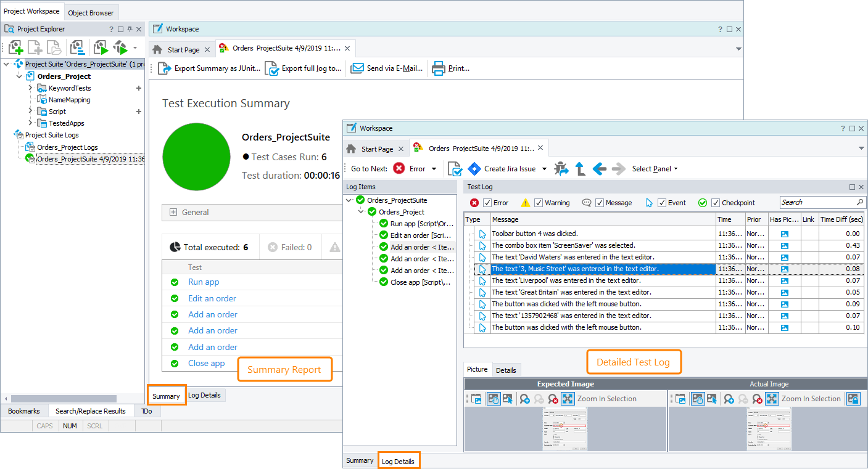Uncheck the Message filter checkbox
The width and height of the screenshot is (868, 469).
pyautogui.click(x=600, y=203)
